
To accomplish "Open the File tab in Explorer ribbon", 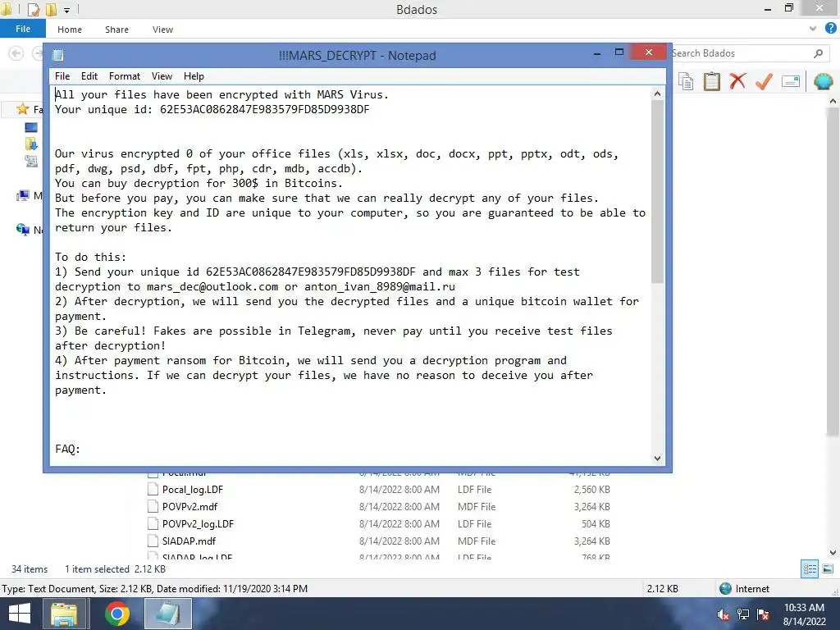I will (22, 29).
